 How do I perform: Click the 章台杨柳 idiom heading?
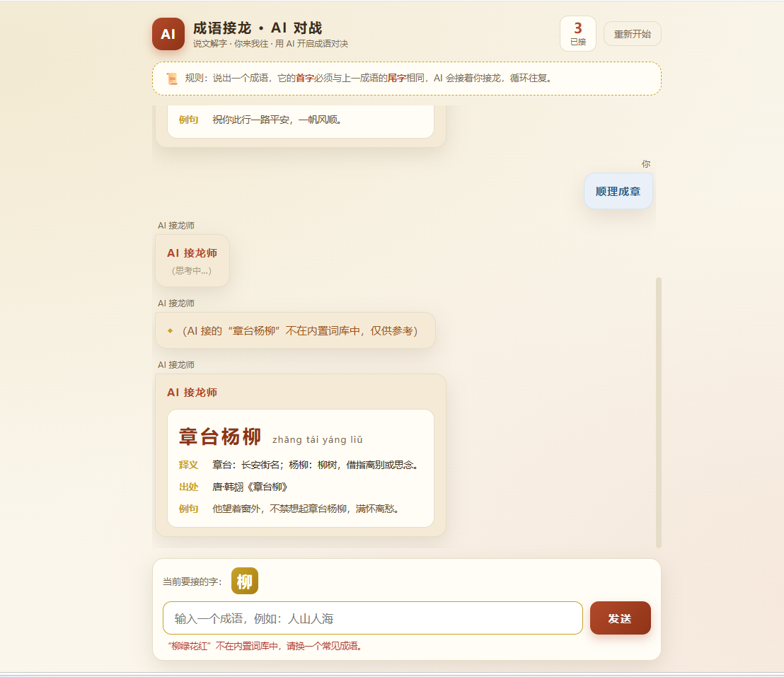pyautogui.click(x=220, y=436)
